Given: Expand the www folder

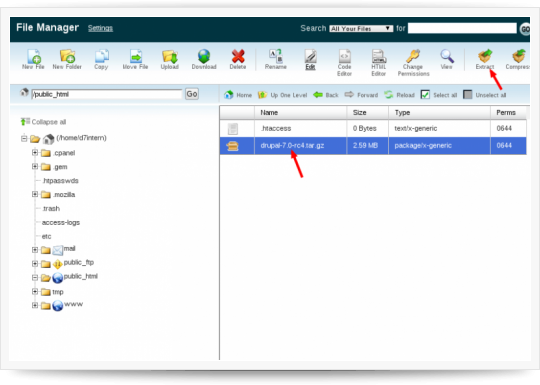Looking at the screenshot, I should pos(35,305).
